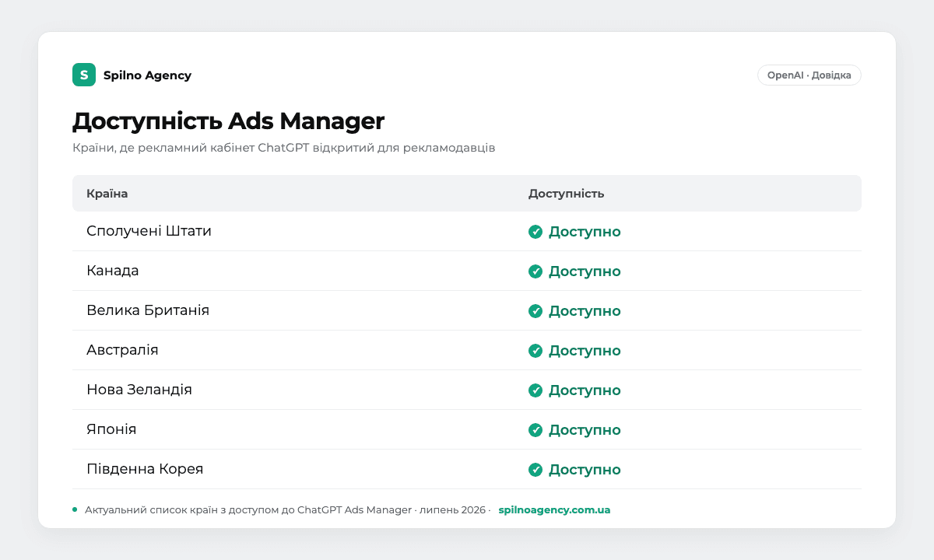Click the Доступність column header
The width and height of the screenshot is (934, 560).
coord(567,194)
